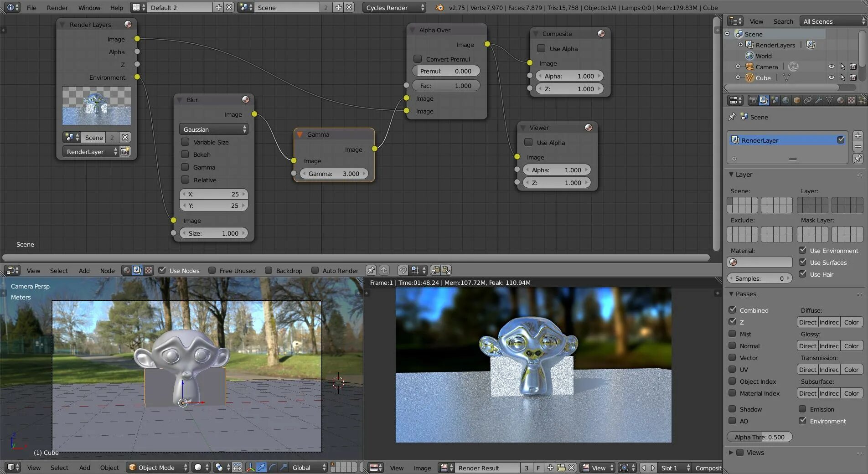The image size is (868, 474).
Task: Click the plus icon to add render layer
Action: pos(858,136)
